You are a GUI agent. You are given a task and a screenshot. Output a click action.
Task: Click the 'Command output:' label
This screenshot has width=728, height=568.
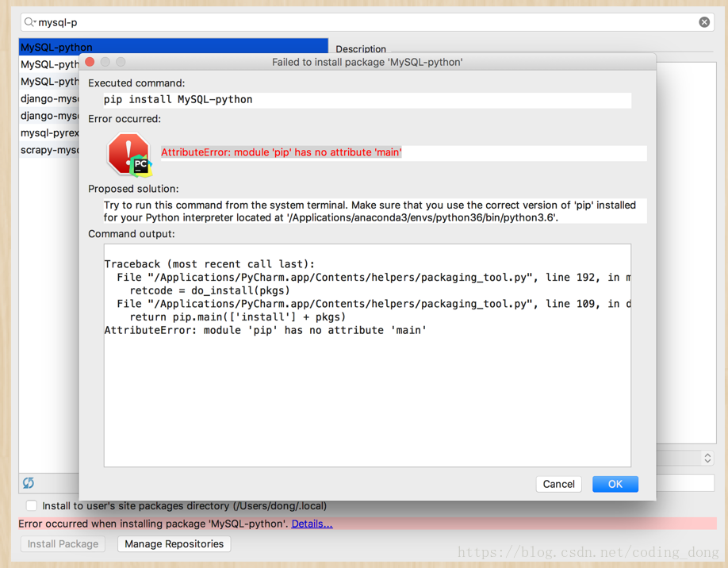[x=132, y=233]
